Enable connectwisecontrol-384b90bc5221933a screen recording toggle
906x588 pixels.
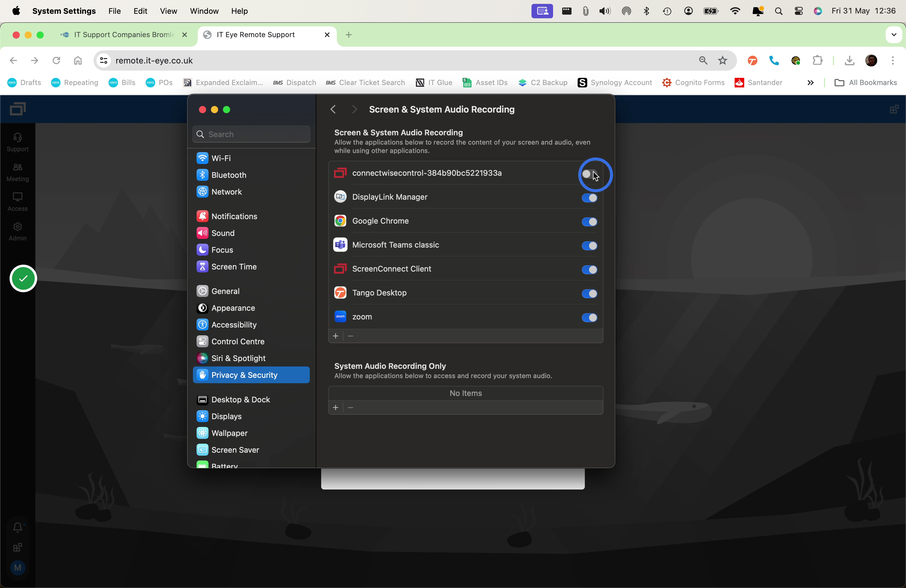589,174
